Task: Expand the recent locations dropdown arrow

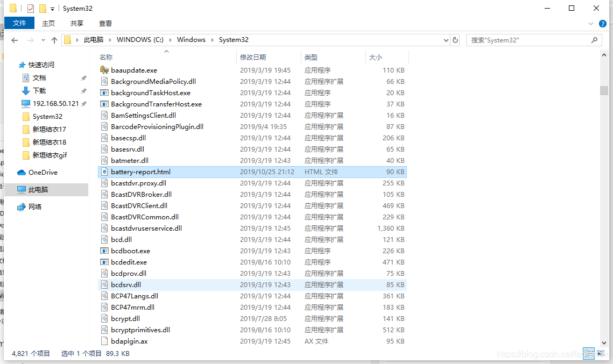Action: pyautogui.click(x=43, y=40)
